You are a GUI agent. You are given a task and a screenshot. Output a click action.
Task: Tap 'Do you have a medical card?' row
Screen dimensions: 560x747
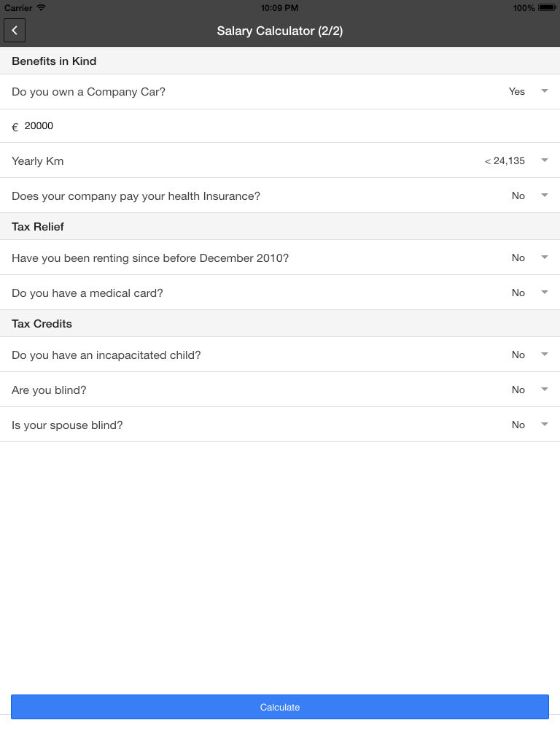click(280, 293)
